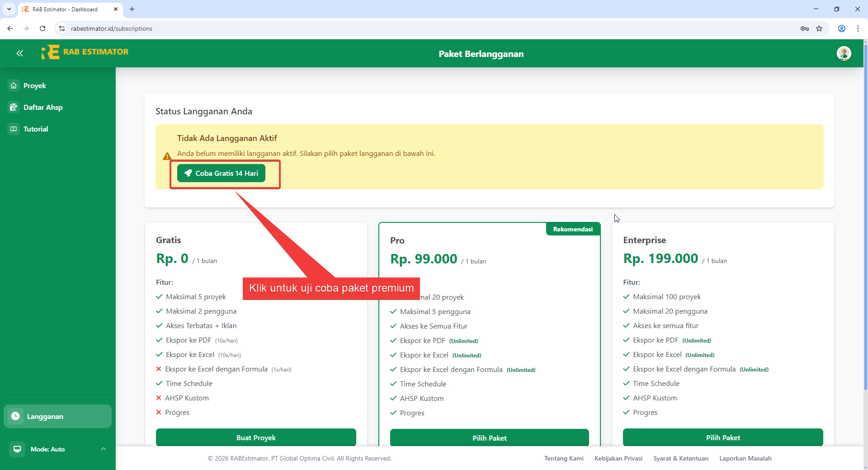868x470 pixels.
Task: Bookmark this page with star icon
Action: [819, 28]
